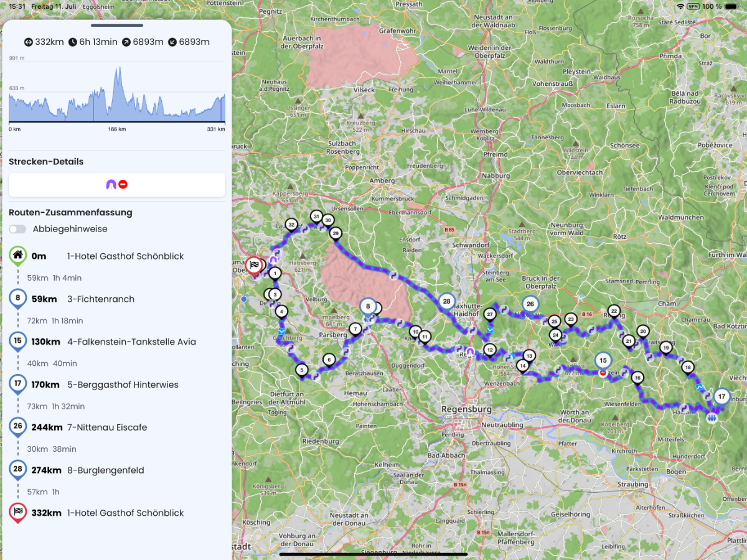Screen dimensions: 747x560
Task: Tap the black waypoint 29 marker on the map
Action: click(x=336, y=234)
